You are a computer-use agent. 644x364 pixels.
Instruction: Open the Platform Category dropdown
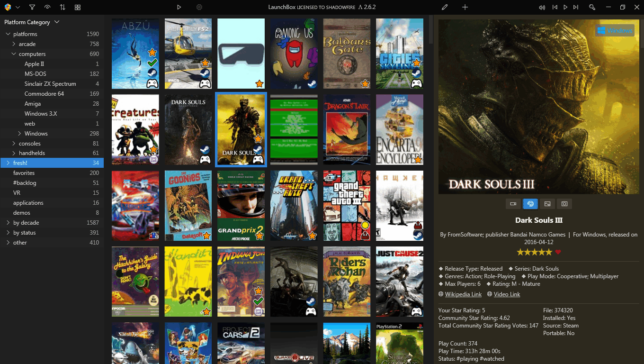(57, 22)
